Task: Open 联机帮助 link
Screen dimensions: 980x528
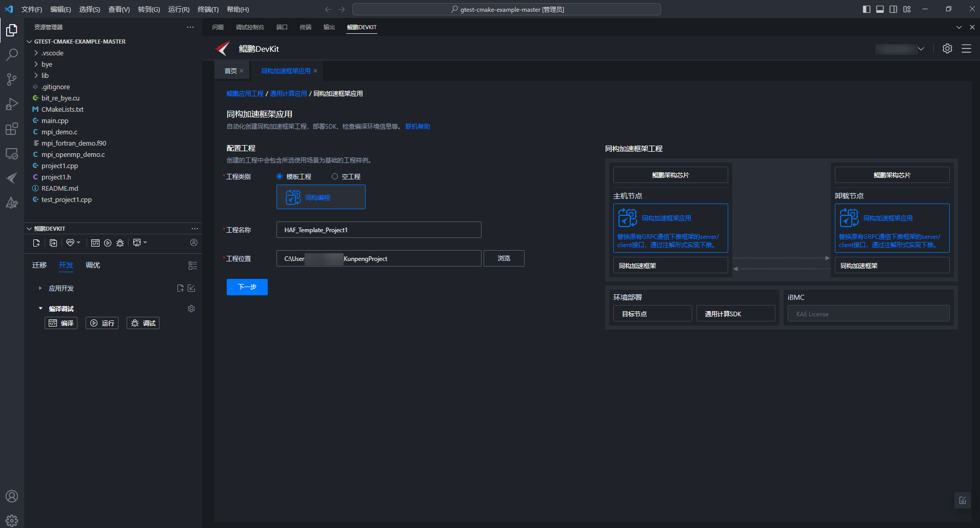Action: coord(417,127)
